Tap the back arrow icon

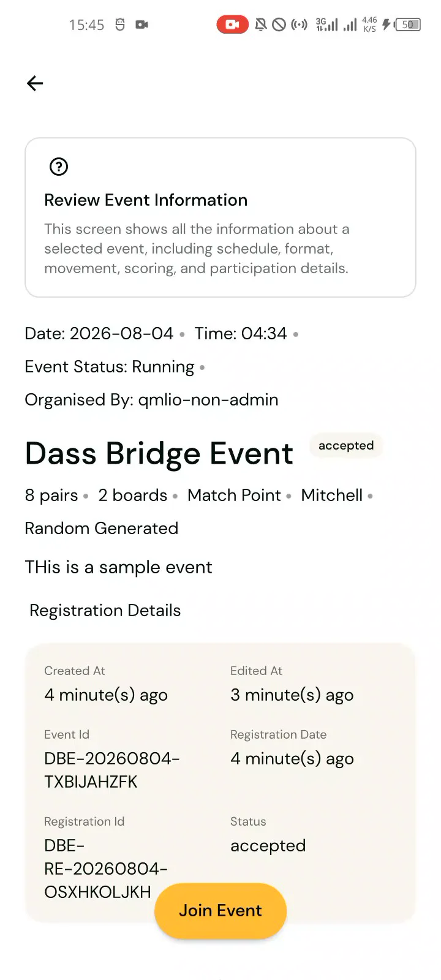coord(35,83)
